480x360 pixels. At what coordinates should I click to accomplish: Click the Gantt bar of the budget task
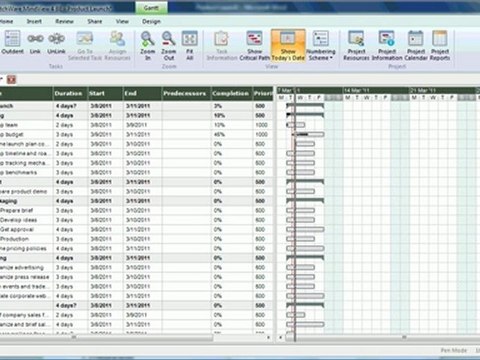click(309, 135)
